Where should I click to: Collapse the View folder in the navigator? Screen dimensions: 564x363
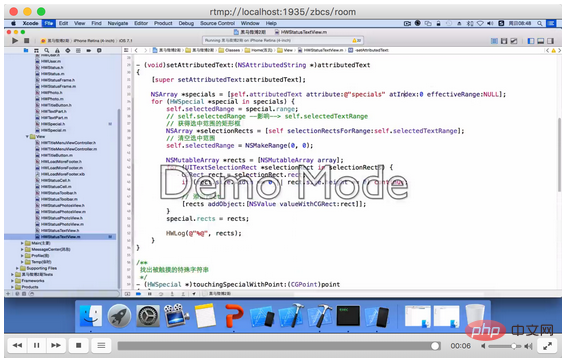pyautogui.click(x=27, y=137)
